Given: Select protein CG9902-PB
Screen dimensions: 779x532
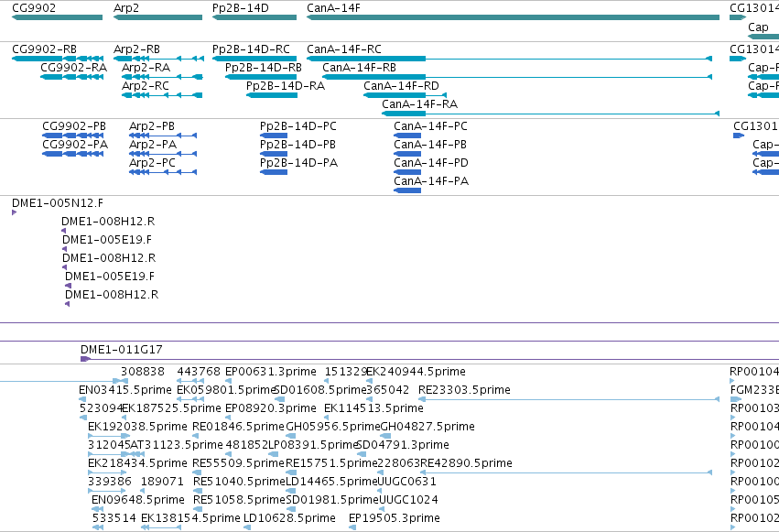Looking at the screenshot, I should [x=73, y=136].
